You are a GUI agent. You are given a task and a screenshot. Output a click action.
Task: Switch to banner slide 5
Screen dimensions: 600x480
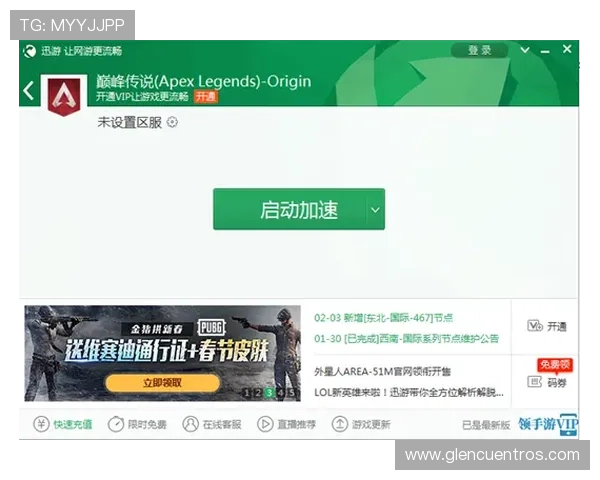click(292, 393)
